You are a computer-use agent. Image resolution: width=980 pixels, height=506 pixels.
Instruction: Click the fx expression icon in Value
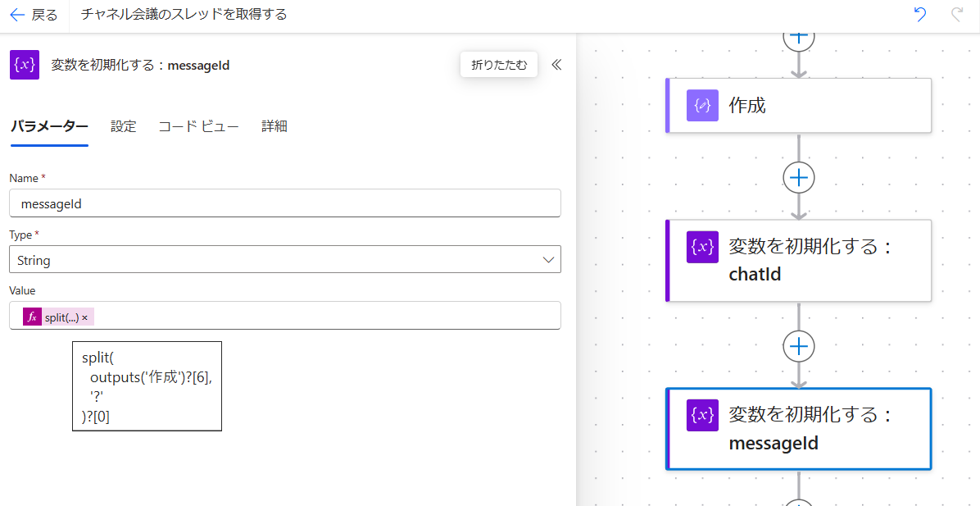click(x=33, y=317)
